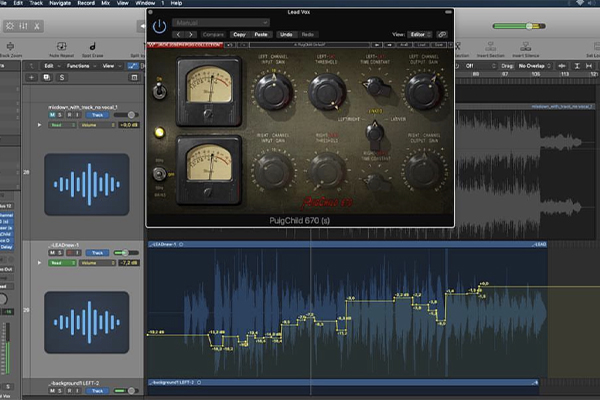This screenshot has height=400, width=600.
Task: Click the add new track plus button
Action: pos(31,78)
